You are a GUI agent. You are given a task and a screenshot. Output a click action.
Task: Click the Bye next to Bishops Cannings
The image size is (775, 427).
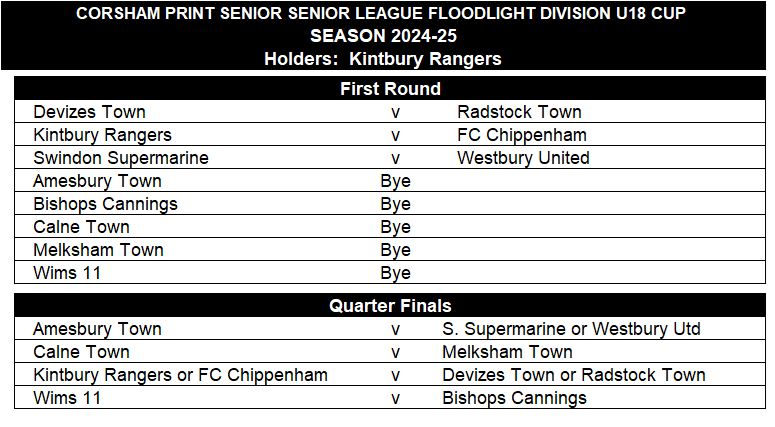[395, 204]
